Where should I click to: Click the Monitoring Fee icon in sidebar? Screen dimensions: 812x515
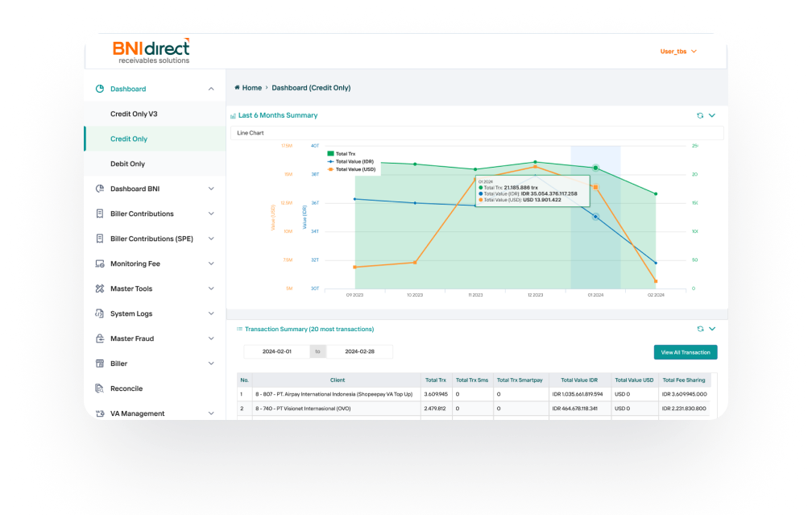[100, 264]
